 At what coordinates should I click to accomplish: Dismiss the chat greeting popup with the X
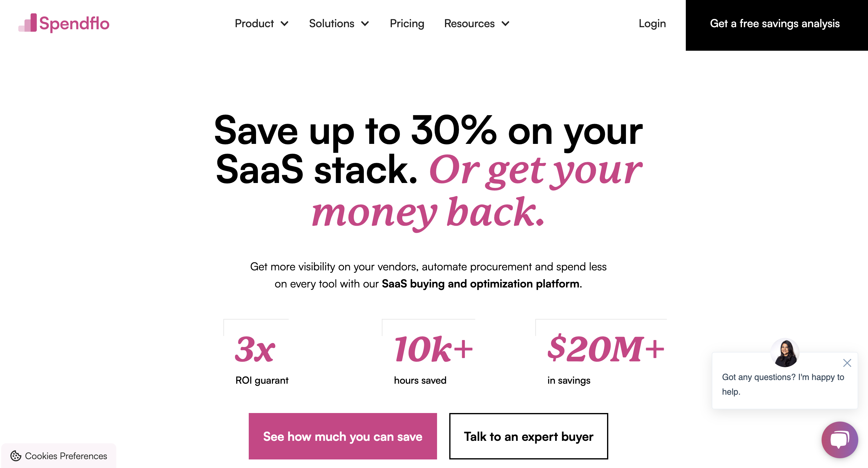[847, 363]
